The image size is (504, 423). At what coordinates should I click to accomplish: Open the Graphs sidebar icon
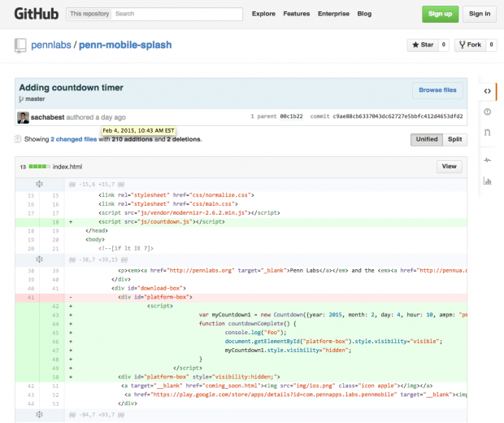click(487, 181)
